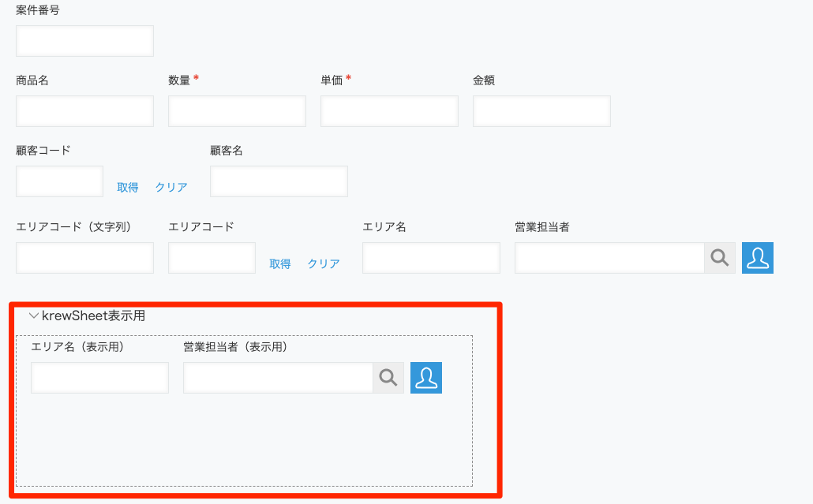Click 取得 link next to 顧客コード

[x=128, y=187]
